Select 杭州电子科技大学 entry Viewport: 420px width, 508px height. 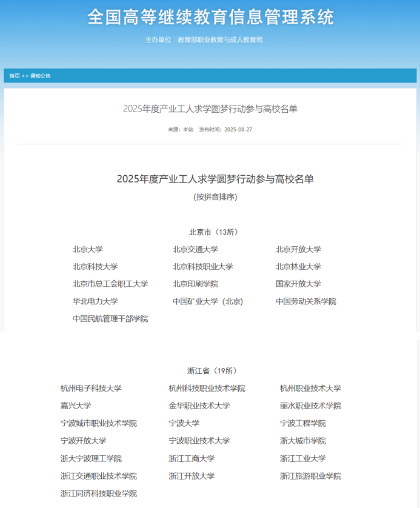91,388
